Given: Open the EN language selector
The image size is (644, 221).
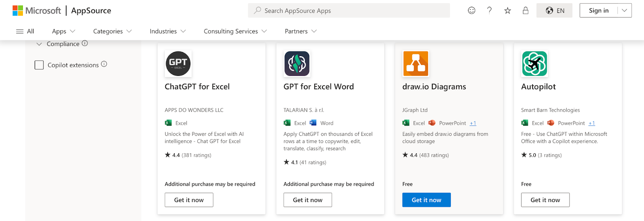Looking at the screenshot, I should [x=554, y=10].
